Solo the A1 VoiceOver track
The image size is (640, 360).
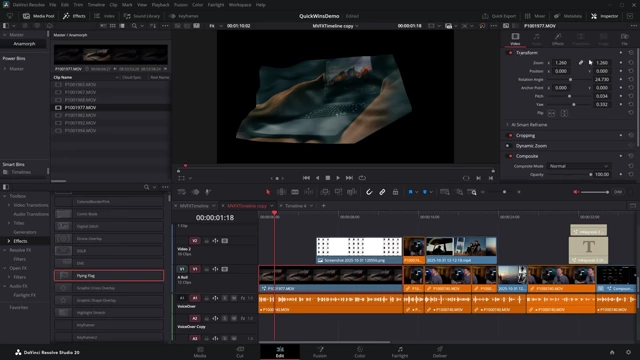225,298
